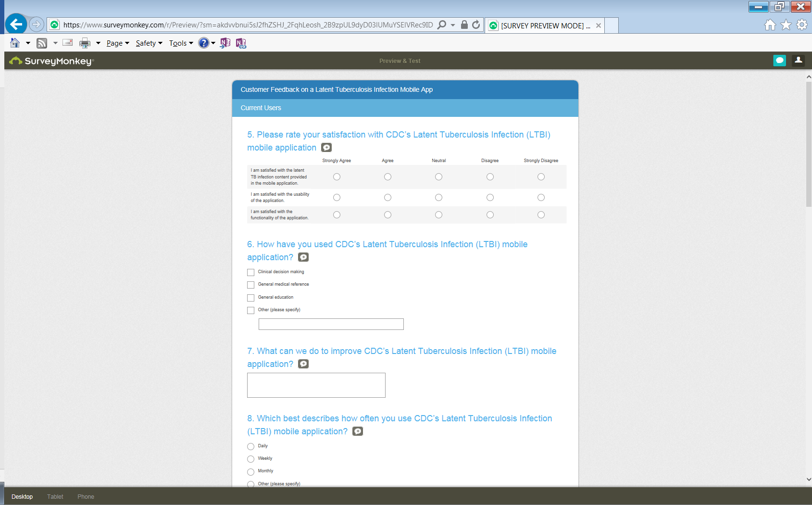Switch to the Tablet preview tab
The height and width of the screenshot is (505, 812).
[x=55, y=497]
